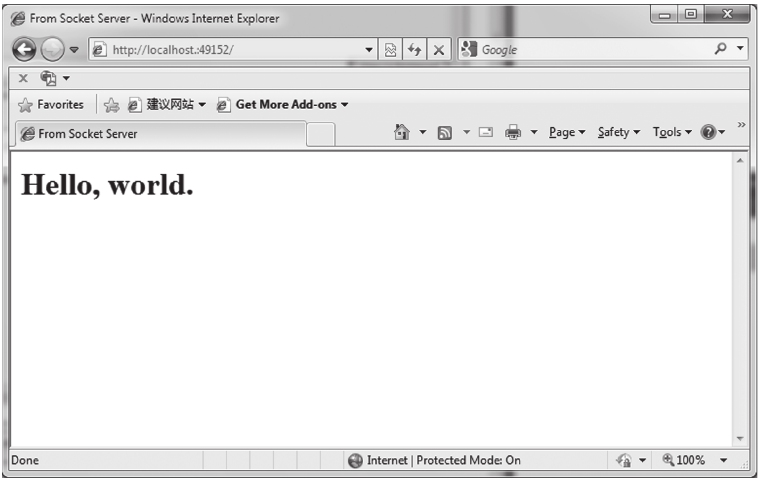The width and height of the screenshot is (761, 481).
Task: Open the Page menu
Action: (x=567, y=132)
